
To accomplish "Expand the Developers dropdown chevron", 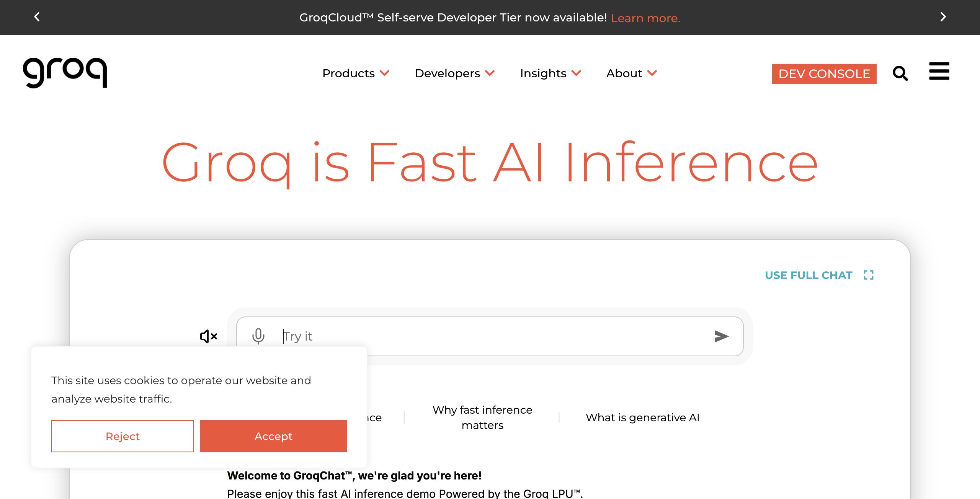I will coord(490,73).
